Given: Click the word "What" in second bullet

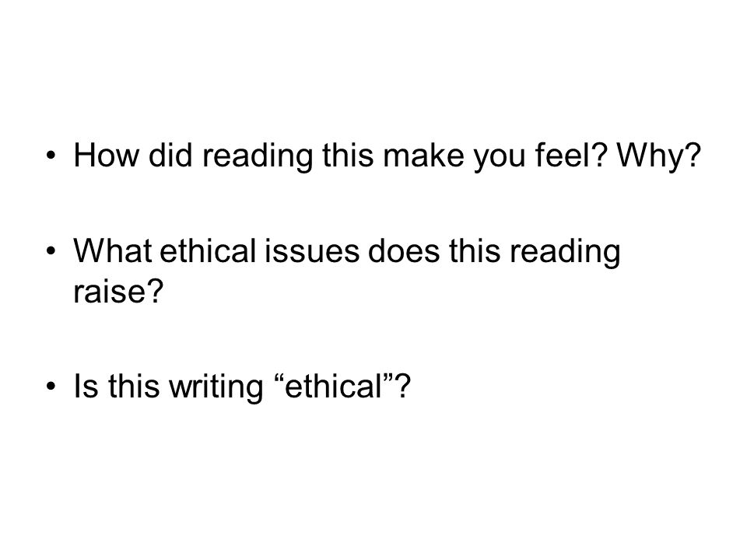Looking at the screenshot, I should 113,250.
